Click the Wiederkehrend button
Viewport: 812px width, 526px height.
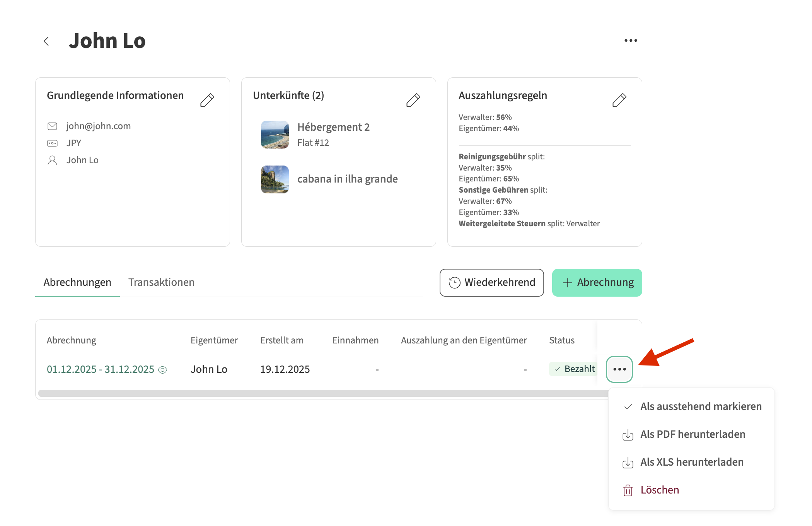pyautogui.click(x=491, y=283)
